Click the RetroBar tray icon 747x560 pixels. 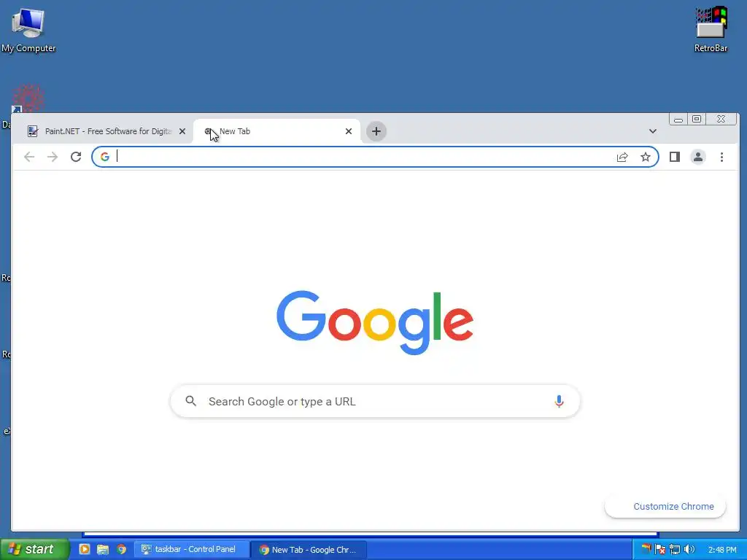tap(646, 548)
